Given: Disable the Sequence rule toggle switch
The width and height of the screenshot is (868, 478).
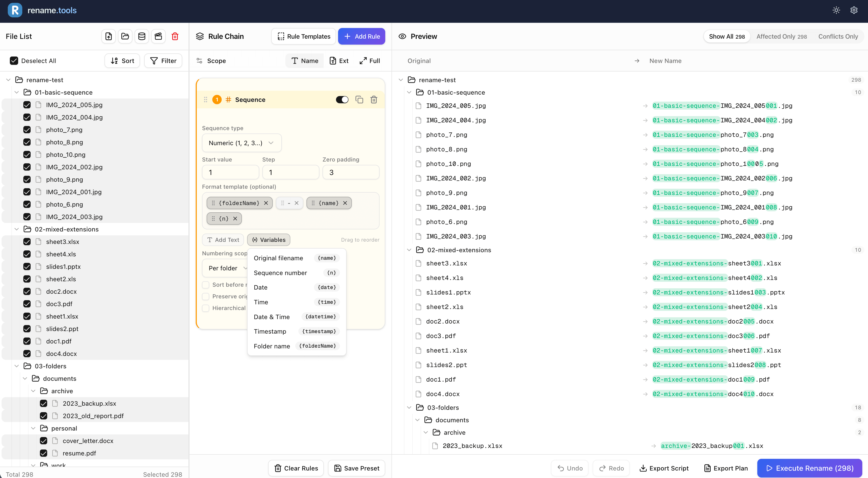Looking at the screenshot, I should coord(342,100).
